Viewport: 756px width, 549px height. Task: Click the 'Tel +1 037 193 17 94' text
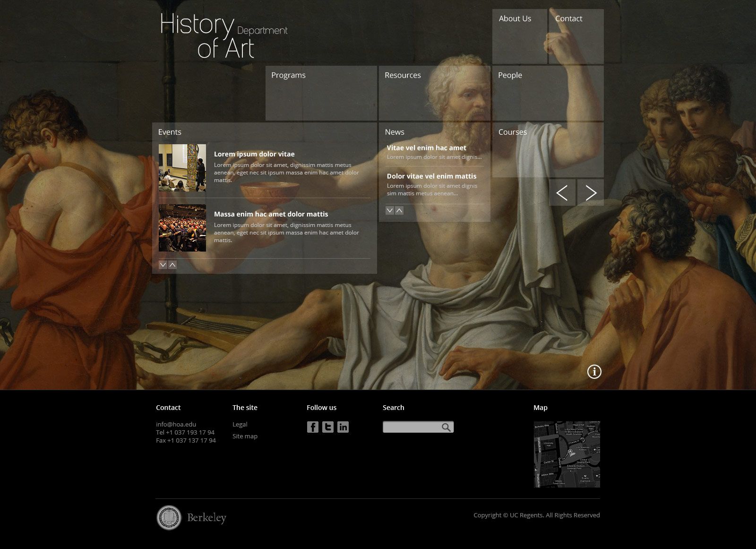pos(185,433)
